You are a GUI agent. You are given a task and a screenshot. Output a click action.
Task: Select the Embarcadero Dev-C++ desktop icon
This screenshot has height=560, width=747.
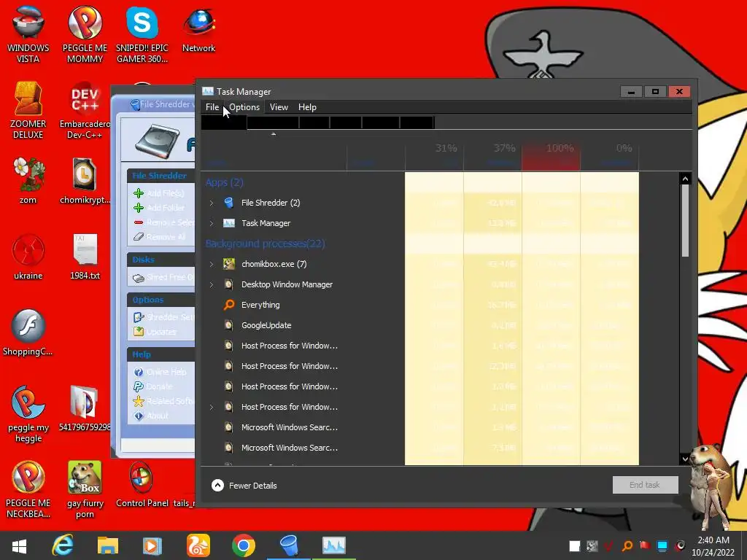pyautogui.click(x=85, y=110)
